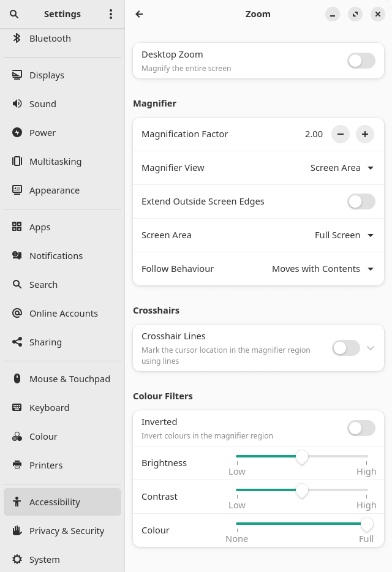Click the Notifications icon

(x=17, y=255)
